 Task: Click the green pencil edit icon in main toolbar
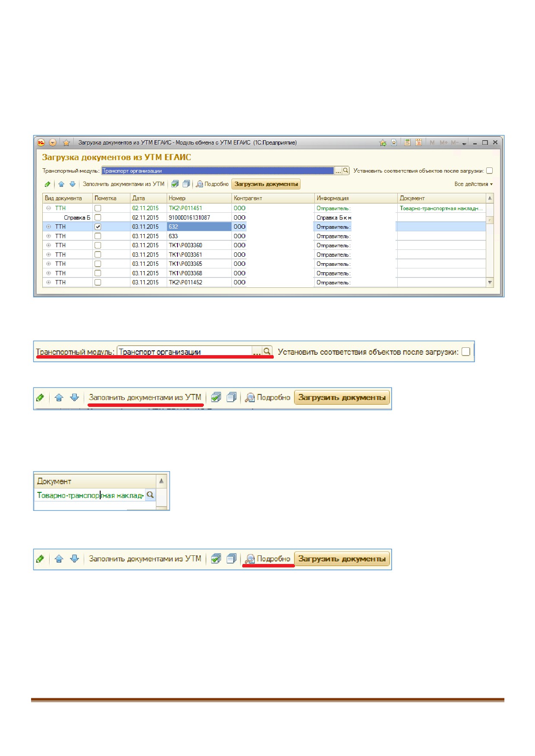[x=47, y=184]
